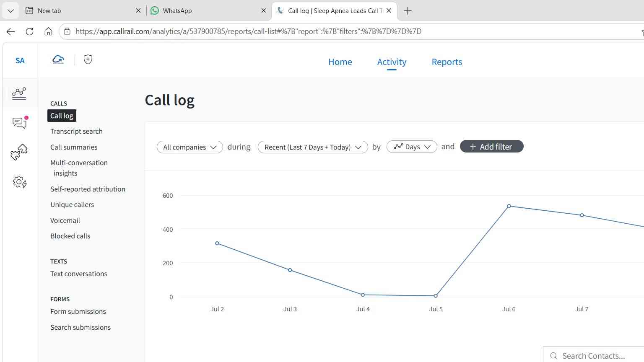The height and width of the screenshot is (362, 644).
Task: Open the integrations puzzle piece icon
Action: [x=19, y=152]
